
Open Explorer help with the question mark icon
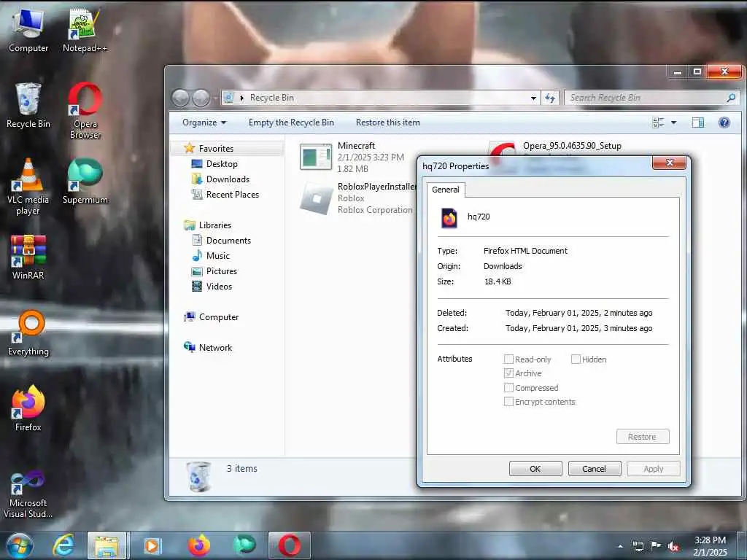coord(724,122)
